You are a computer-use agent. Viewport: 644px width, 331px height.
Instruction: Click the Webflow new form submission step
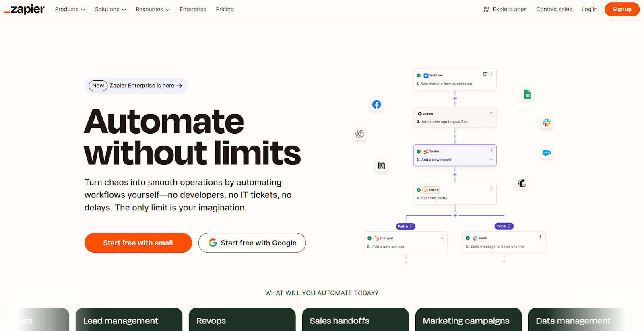point(455,79)
